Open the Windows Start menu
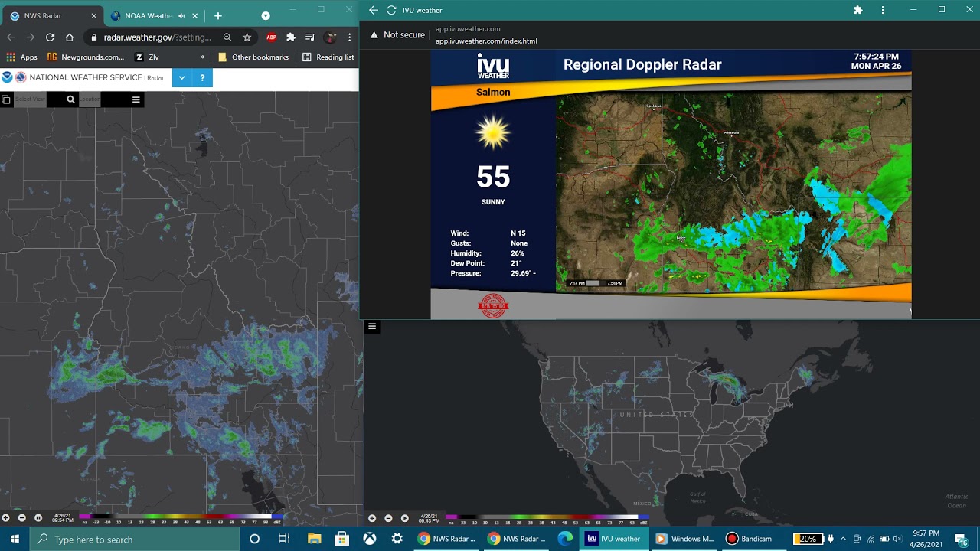The width and height of the screenshot is (980, 551). tap(15, 539)
